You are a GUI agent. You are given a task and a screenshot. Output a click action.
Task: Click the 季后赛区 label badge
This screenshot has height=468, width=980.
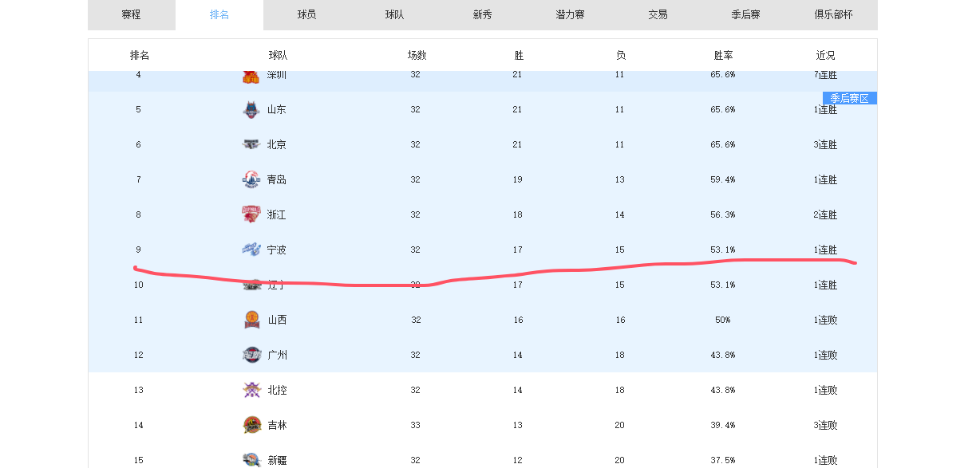click(850, 98)
